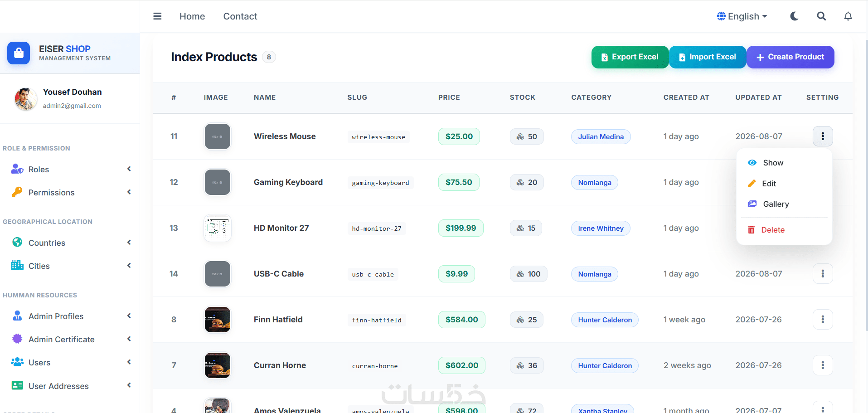Click the images icon beside Gallery
The image size is (868, 413).
tap(752, 204)
